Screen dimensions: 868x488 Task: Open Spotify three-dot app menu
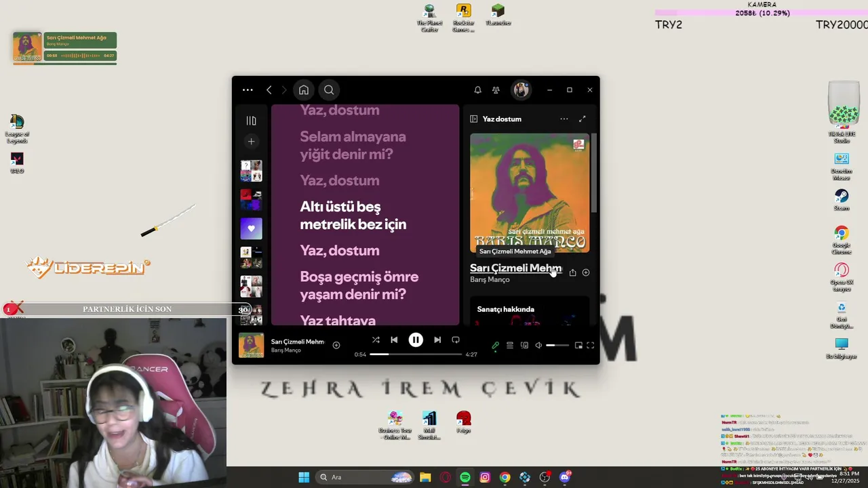(248, 90)
